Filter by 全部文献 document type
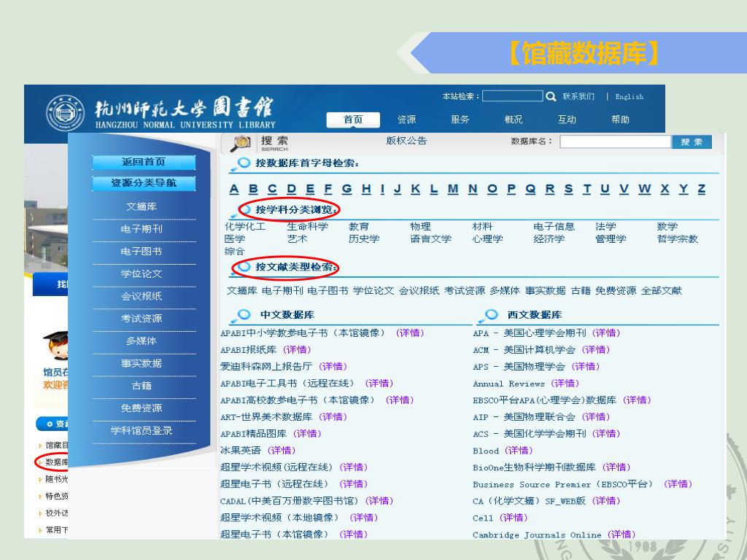This screenshot has width=747, height=560. click(661, 290)
